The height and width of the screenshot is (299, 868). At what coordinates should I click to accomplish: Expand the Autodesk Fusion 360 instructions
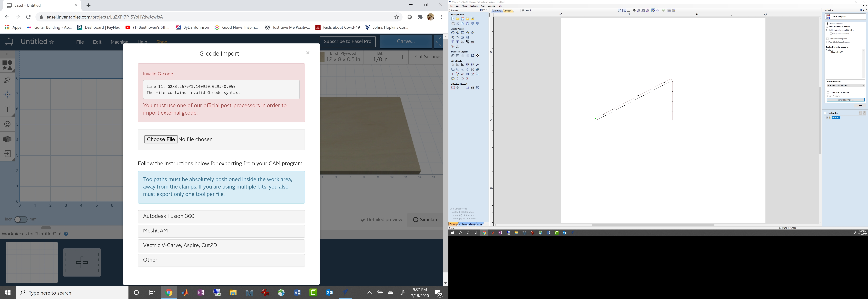tap(221, 216)
